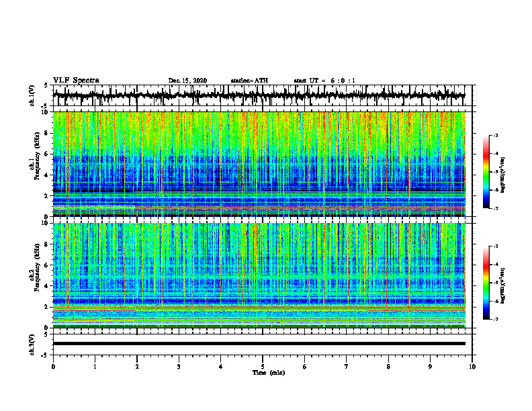
Task: Click the "-7" label on ch.1 color scale
Action: [495, 208]
